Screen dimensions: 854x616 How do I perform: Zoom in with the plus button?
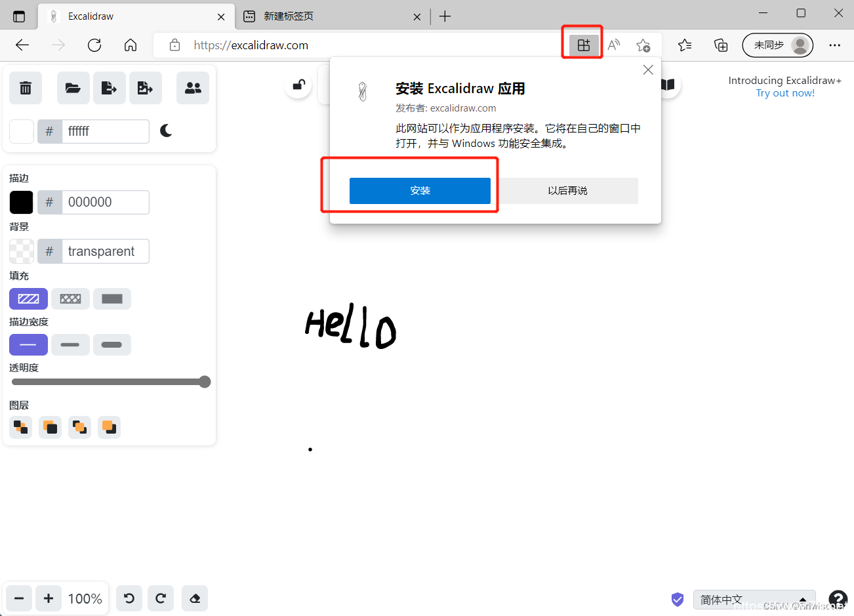click(x=49, y=598)
